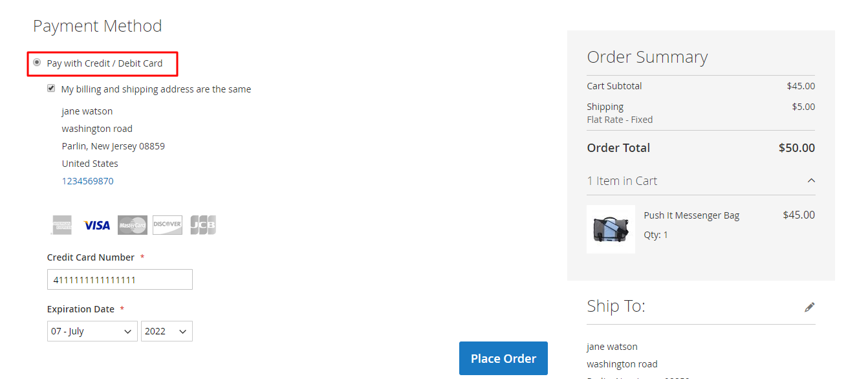Screen dimensions: 868x379
Task: Click the billing address same as shipping label
Action: pos(156,89)
